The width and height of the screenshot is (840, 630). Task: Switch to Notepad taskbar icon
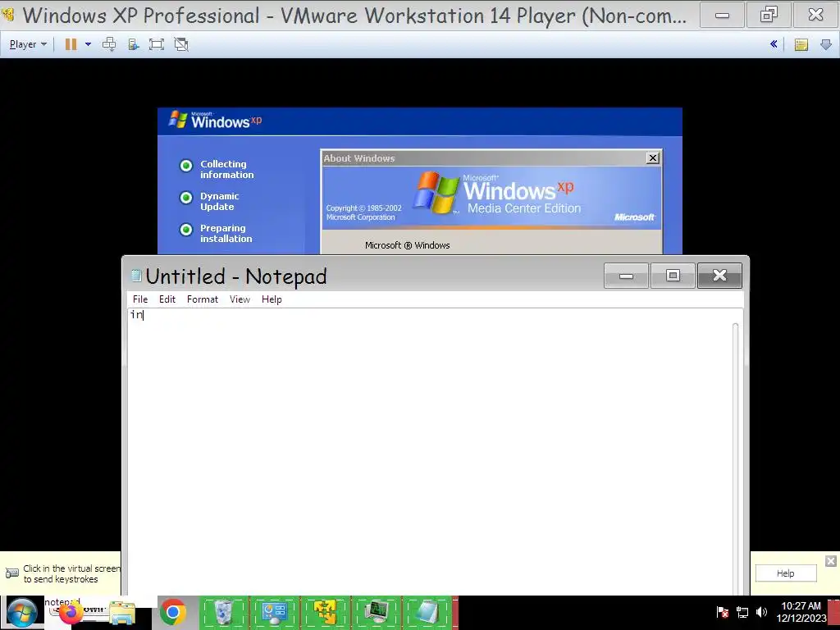427,612
